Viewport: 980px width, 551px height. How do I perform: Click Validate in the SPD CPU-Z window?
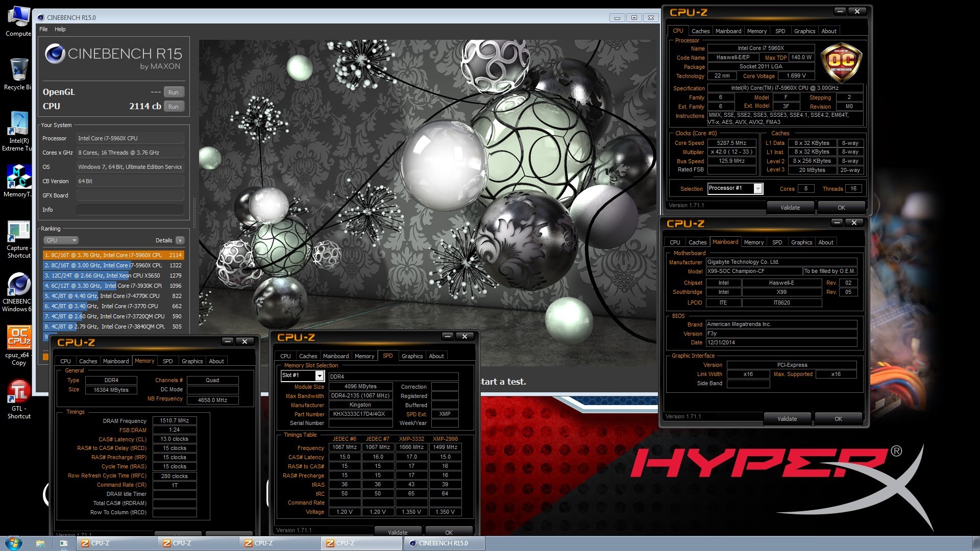click(x=398, y=532)
